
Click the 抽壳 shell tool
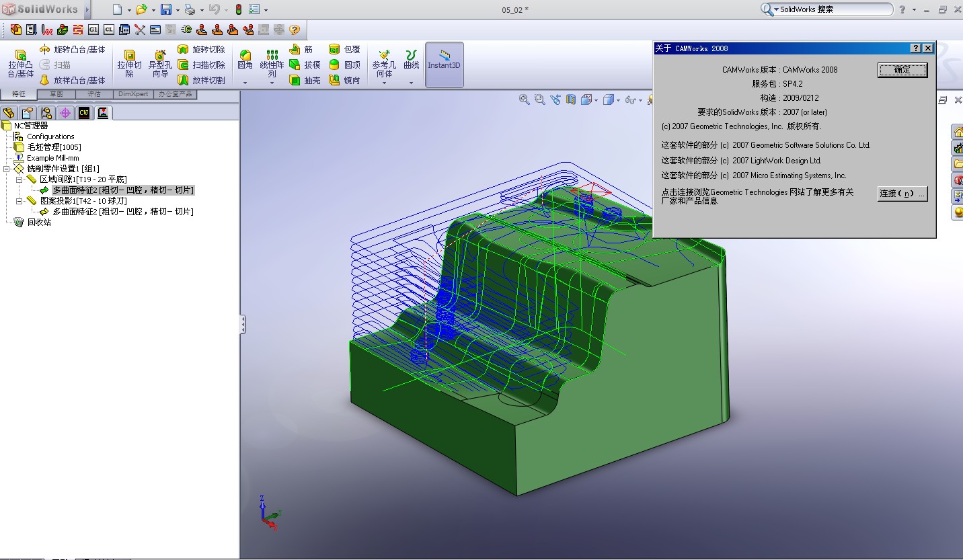(x=305, y=81)
